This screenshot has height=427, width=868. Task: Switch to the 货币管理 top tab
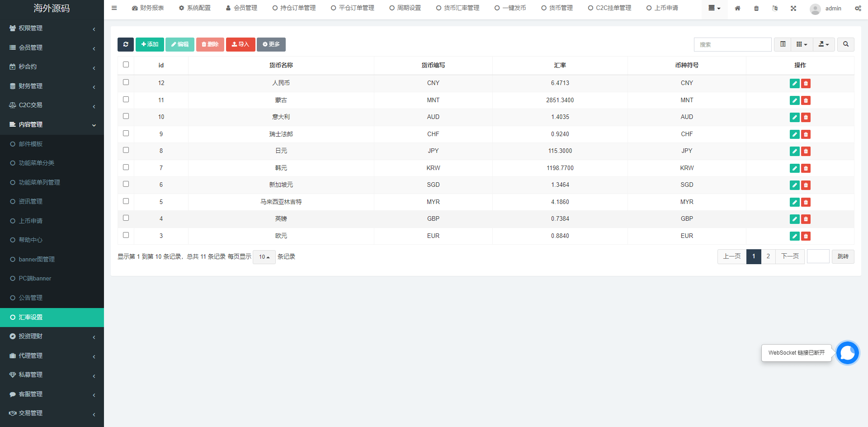(557, 8)
